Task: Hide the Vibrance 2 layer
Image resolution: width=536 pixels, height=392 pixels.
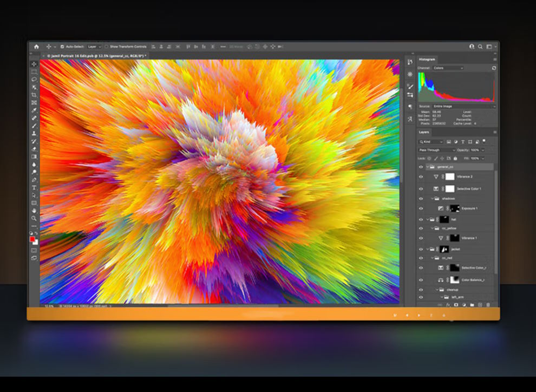Action: (x=421, y=177)
